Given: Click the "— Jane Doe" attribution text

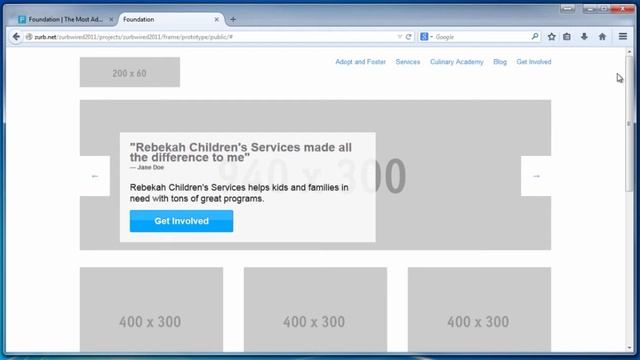Looking at the screenshot, I should pos(147,167).
